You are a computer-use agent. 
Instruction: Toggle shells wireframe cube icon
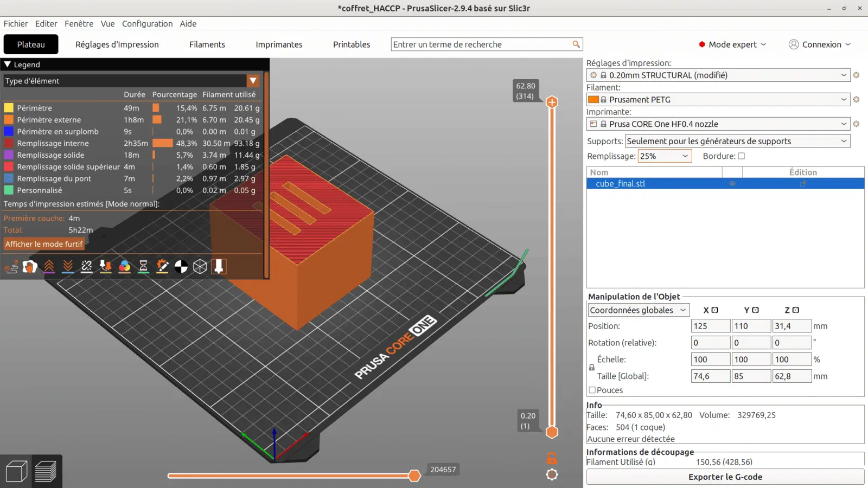(200, 266)
